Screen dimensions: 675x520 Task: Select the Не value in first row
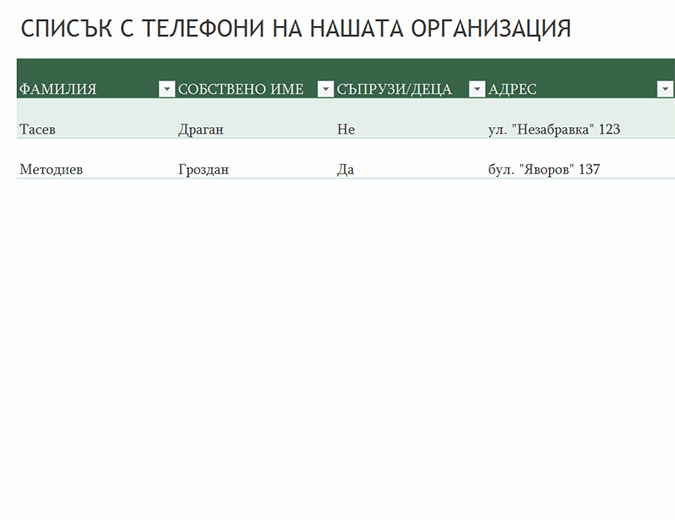[x=346, y=129]
